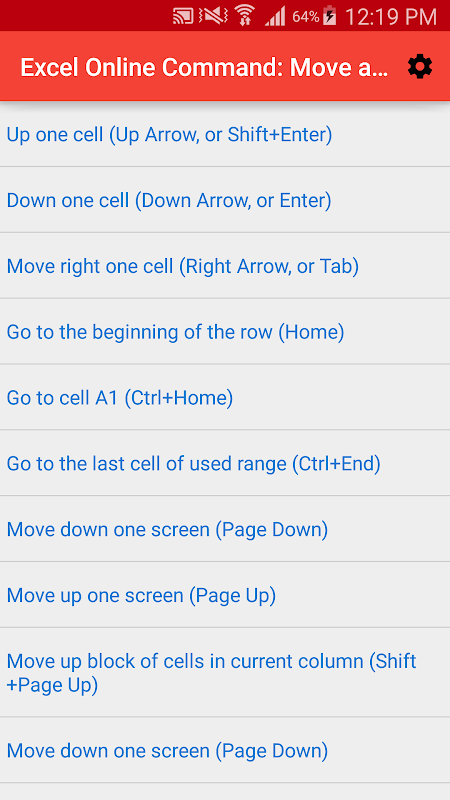Select the last Move down one screen entry
The height and width of the screenshot is (800, 450).
[225, 750]
